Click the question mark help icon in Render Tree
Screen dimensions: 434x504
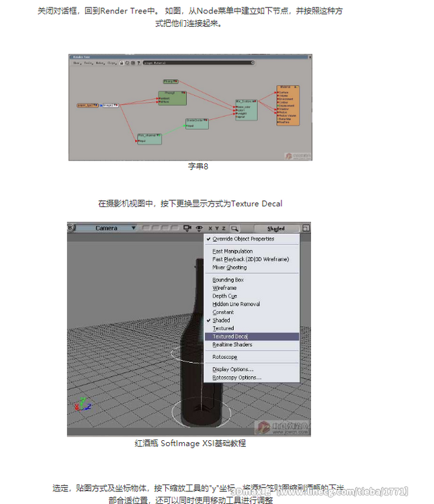coord(137,62)
